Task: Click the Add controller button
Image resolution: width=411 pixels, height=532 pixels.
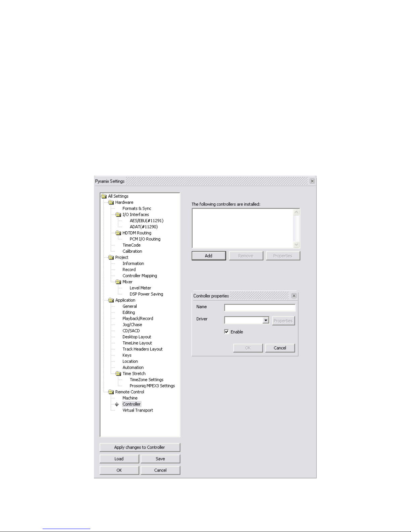Action: point(209,256)
